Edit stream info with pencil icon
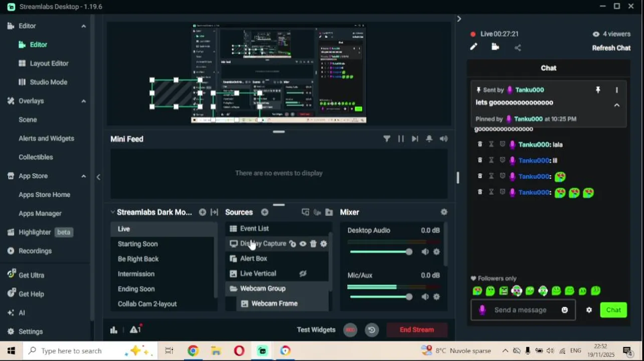Screen dimensions: 644x361 click(473, 47)
